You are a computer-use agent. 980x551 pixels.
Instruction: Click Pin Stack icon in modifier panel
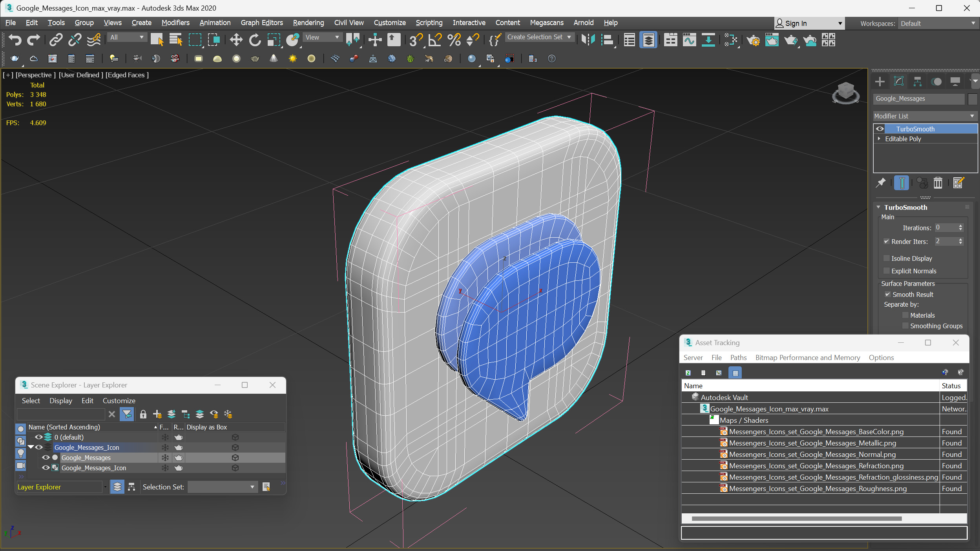881,182
